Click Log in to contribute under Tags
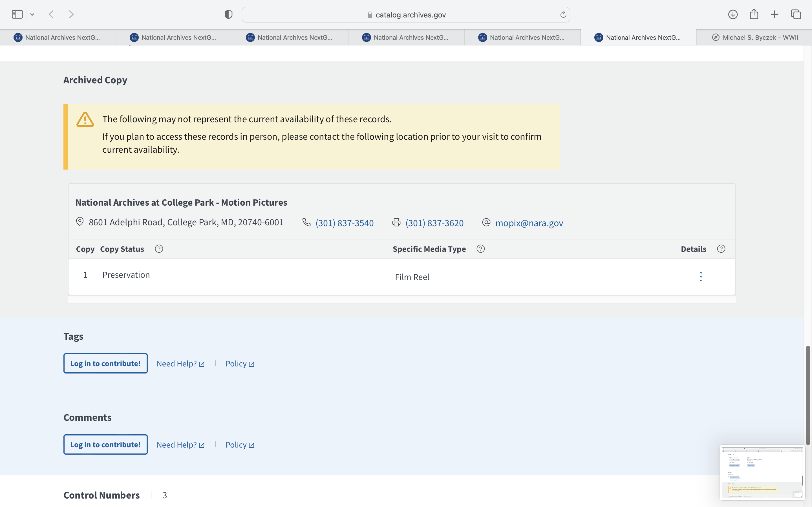The height and width of the screenshot is (507, 812). (x=105, y=363)
